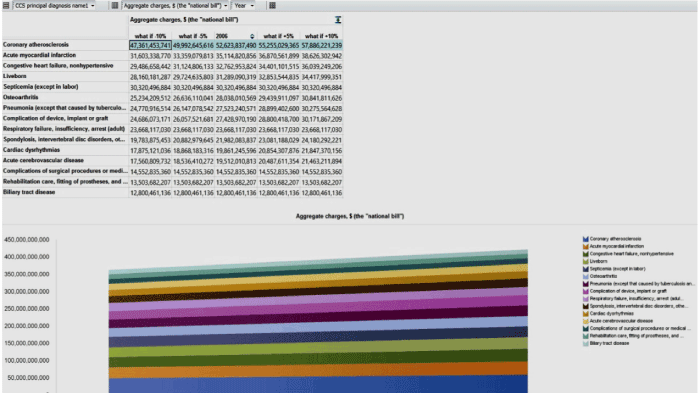
Task: Click the sort arrow in 2006 column header
Action: coord(252,36)
